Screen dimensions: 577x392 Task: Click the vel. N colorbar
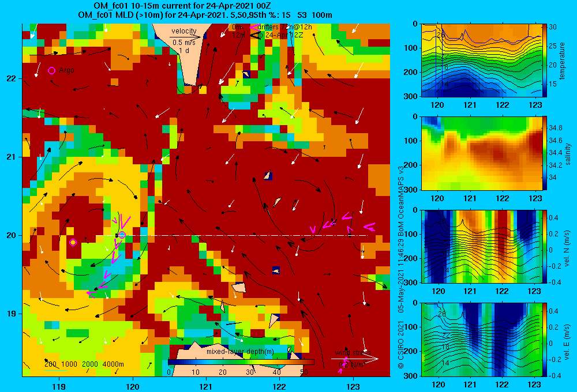tap(545, 246)
